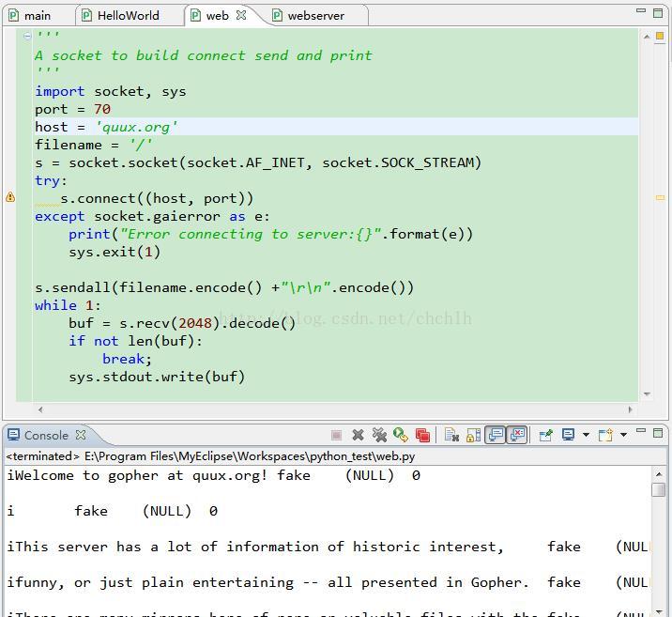Click the terminated web.py launch path text

[x=210, y=456]
